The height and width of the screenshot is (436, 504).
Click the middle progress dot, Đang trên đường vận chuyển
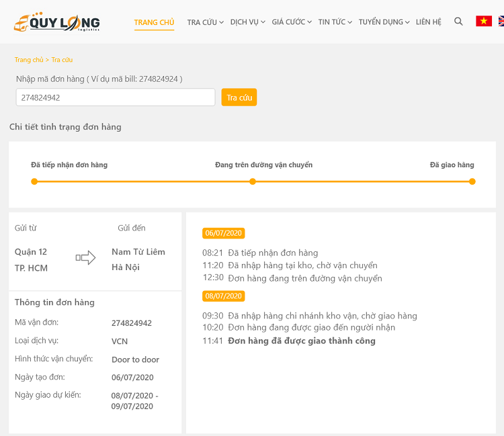click(253, 181)
